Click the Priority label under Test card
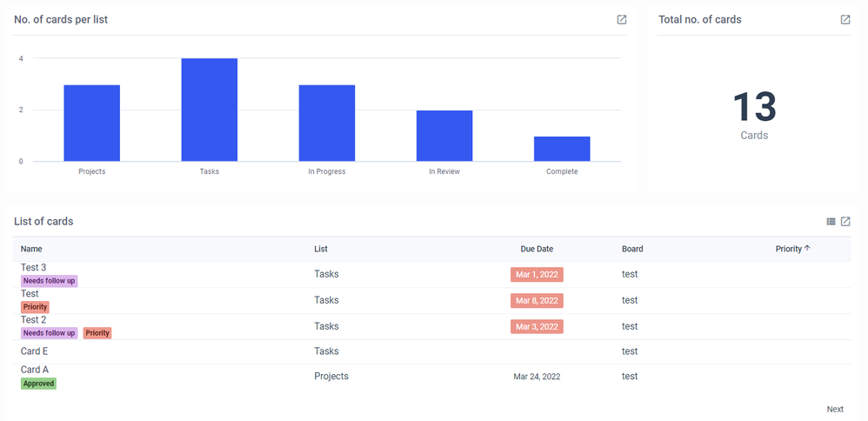The height and width of the screenshot is (421, 868). click(x=35, y=307)
